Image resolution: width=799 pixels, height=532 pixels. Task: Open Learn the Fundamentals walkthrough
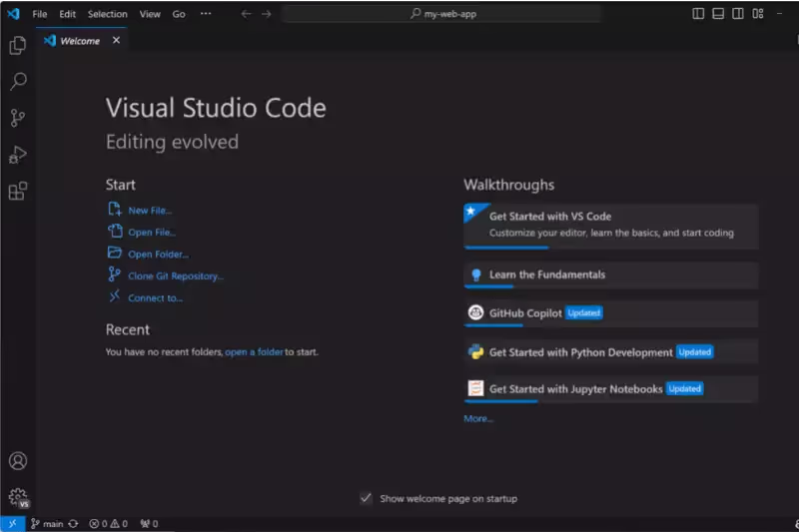click(x=611, y=274)
